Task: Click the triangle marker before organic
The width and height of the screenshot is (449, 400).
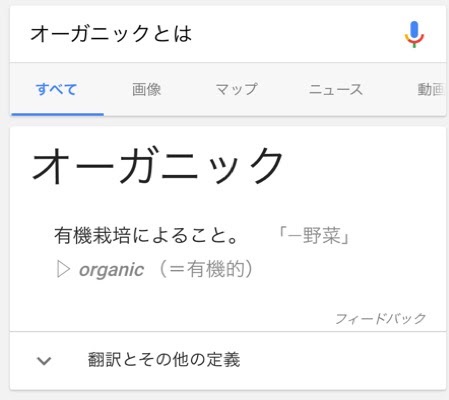Action: (x=63, y=269)
